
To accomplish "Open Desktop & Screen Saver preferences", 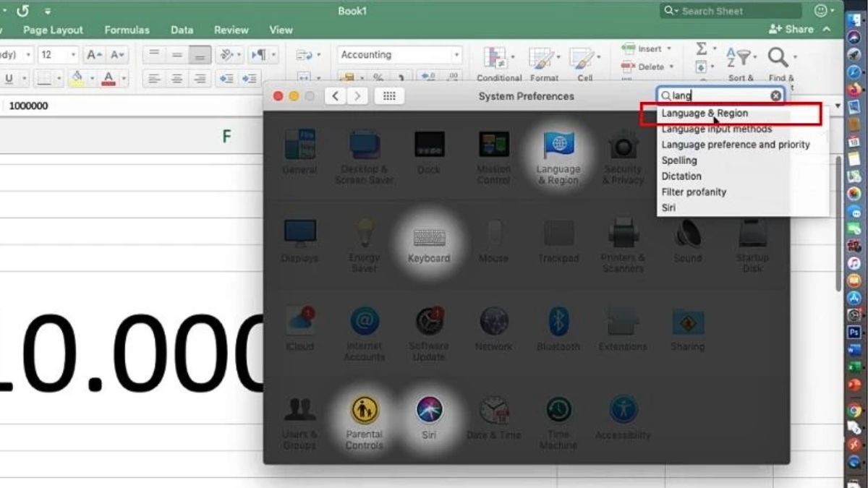I will (365, 158).
